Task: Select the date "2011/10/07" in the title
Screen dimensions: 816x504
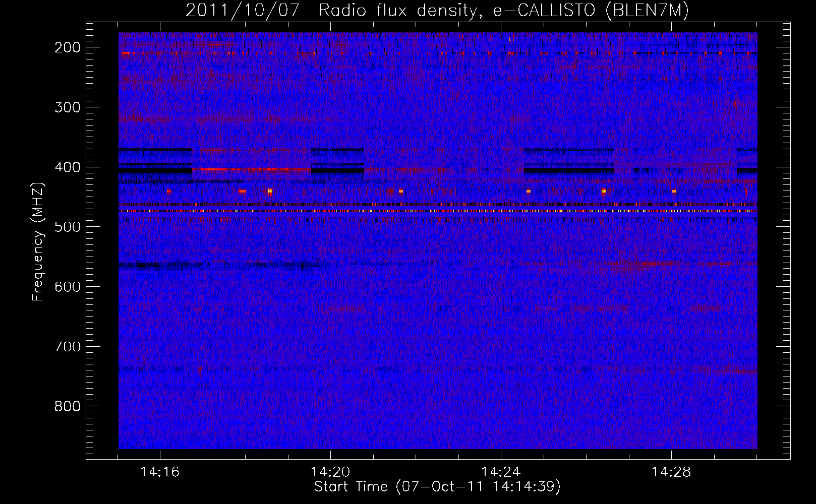Action: pos(243,10)
